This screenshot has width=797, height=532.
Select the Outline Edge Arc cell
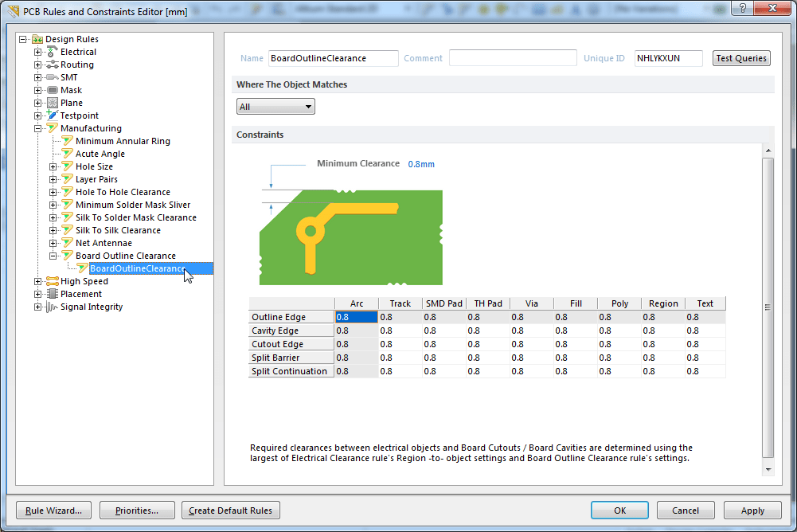(x=357, y=317)
